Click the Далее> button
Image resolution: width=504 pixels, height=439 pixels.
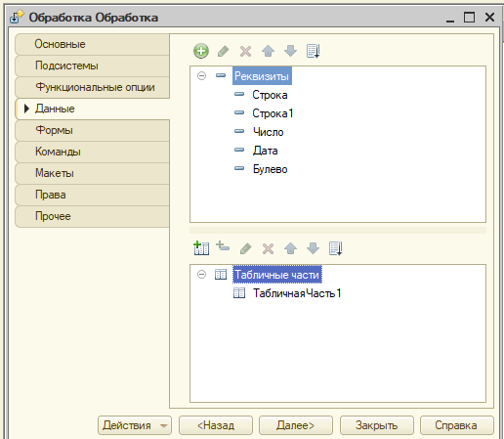[x=296, y=425]
